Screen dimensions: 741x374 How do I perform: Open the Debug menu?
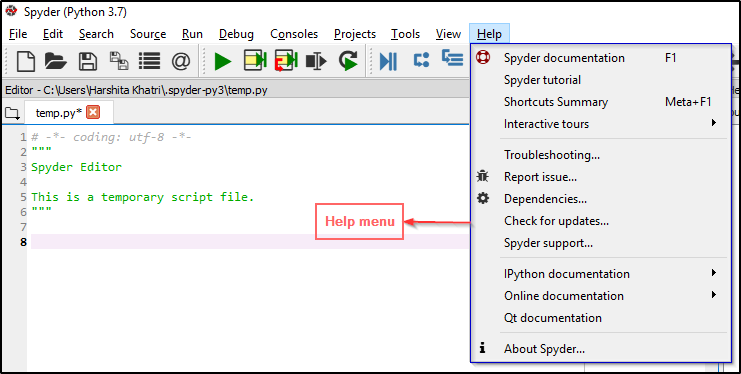[x=236, y=34]
